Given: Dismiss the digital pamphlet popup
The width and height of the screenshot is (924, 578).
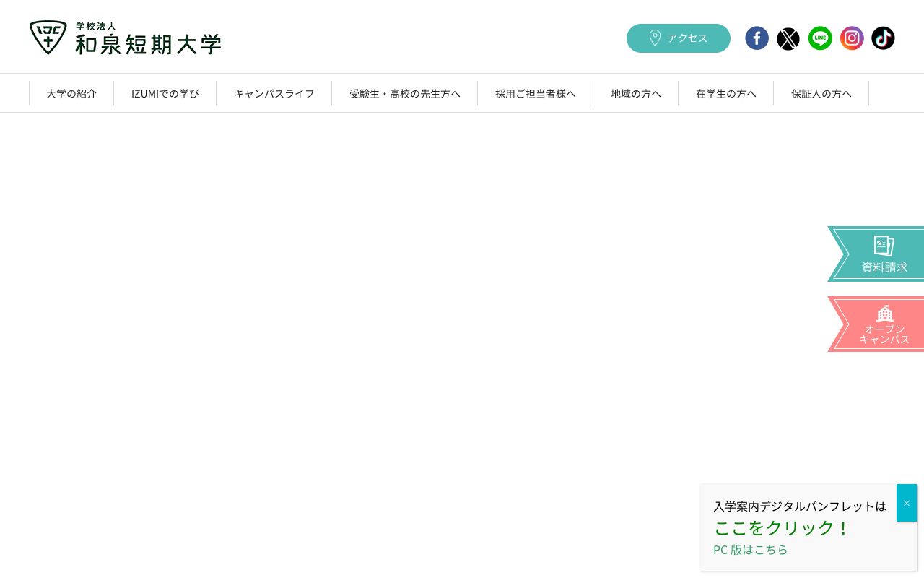Looking at the screenshot, I should 907,503.
